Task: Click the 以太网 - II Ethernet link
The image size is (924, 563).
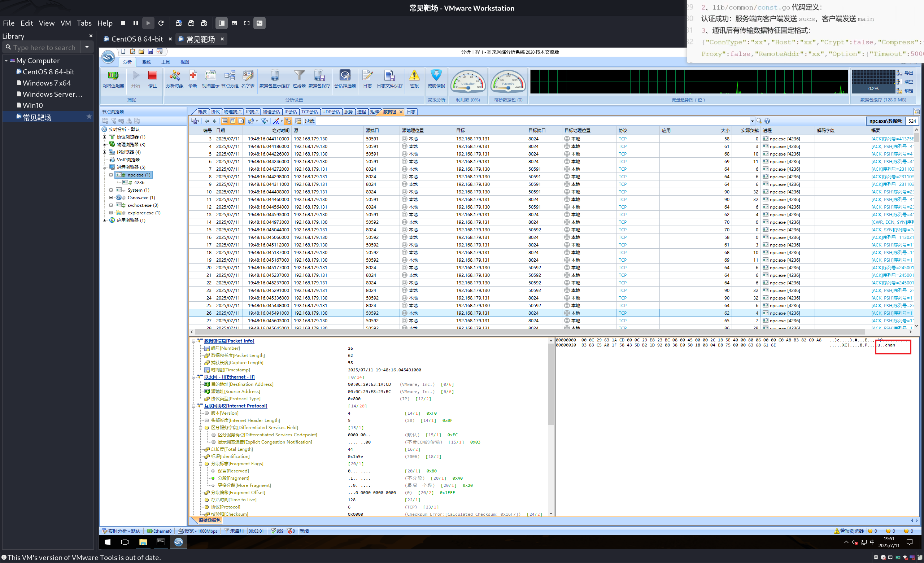Action: click(229, 377)
